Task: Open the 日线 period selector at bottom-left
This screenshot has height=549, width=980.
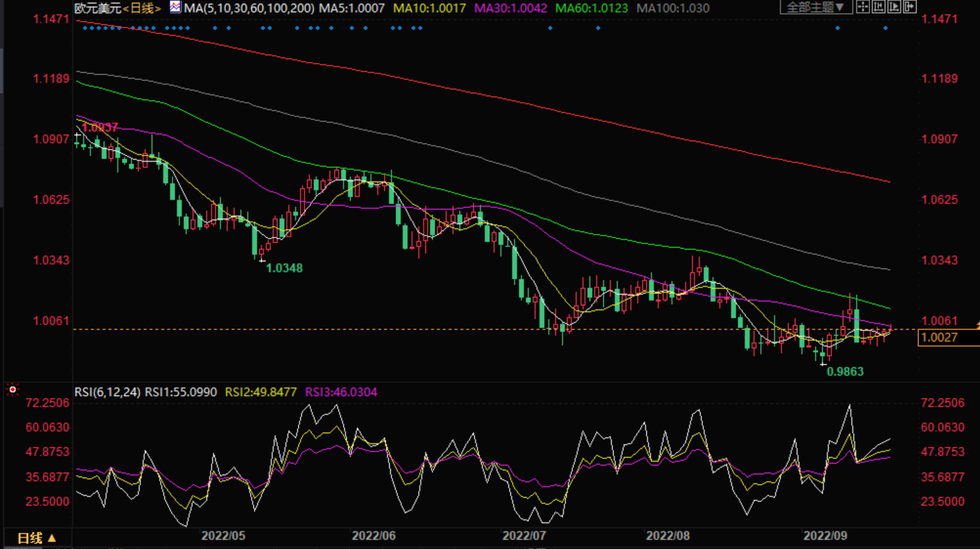Action: [x=36, y=538]
